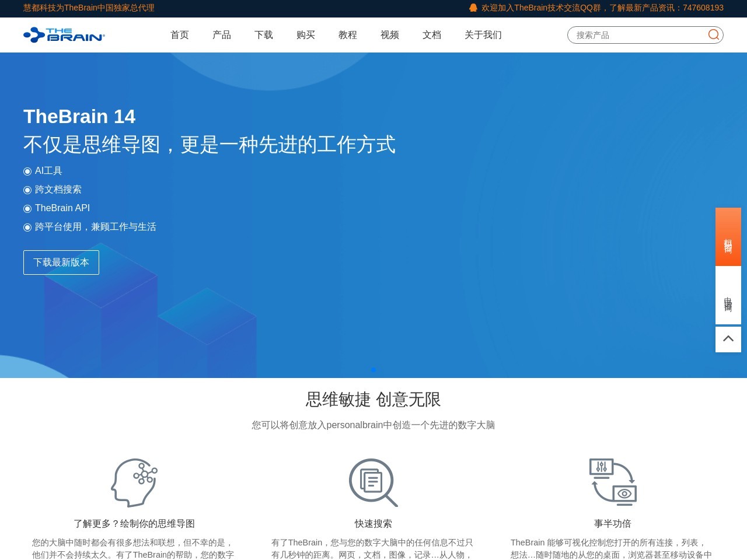Viewport: 747px width, 560px height.
Task: Click the search magnifier icon
Action: point(713,35)
